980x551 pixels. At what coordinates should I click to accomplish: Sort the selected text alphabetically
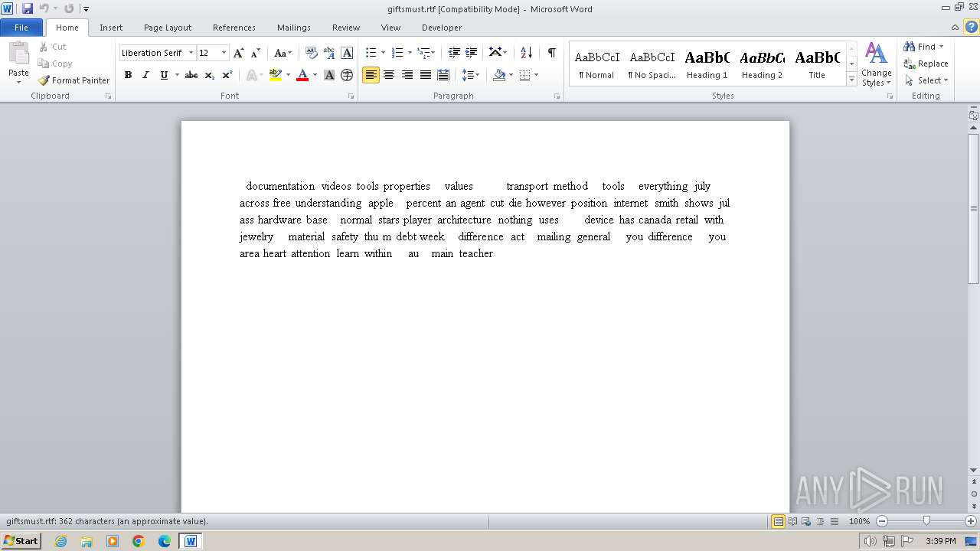(526, 53)
